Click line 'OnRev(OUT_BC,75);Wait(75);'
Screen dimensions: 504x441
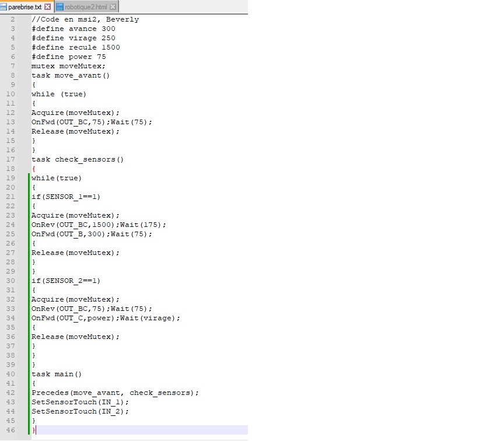coord(92,309)
